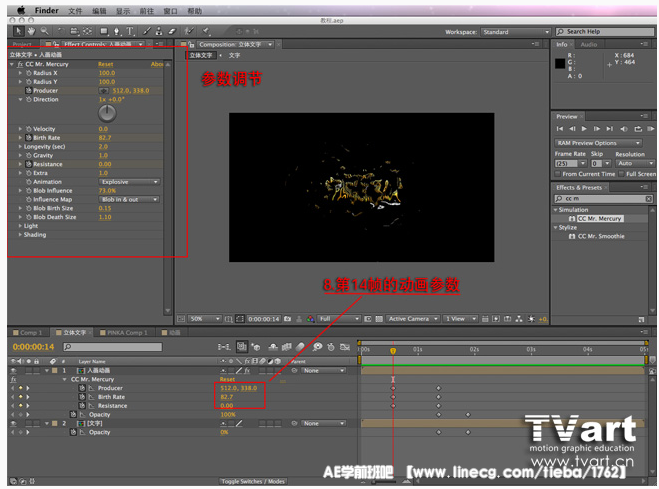Open the Full resolution dropdown
The height and width of the screenshot is (489, 659).
click(x=339, y=319)
